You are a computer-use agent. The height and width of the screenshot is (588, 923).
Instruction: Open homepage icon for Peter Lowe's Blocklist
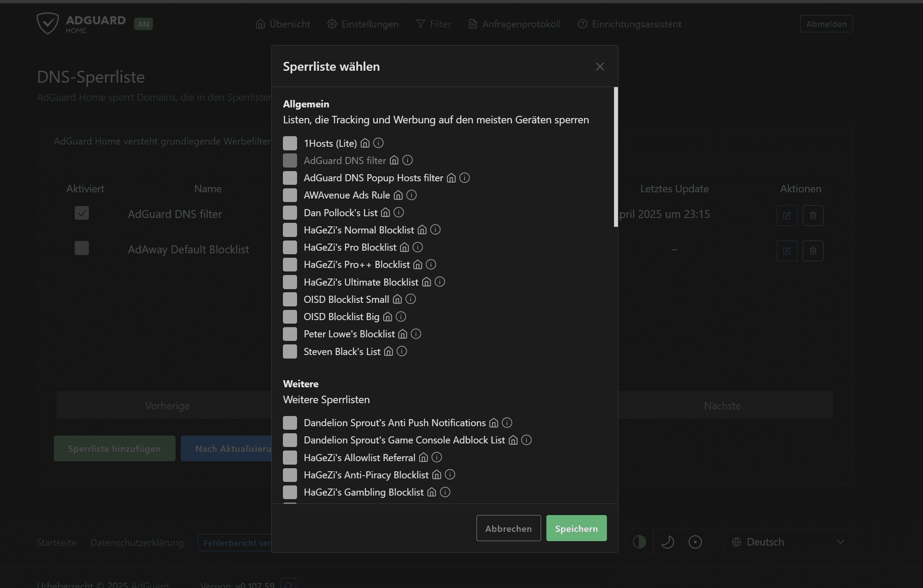pos(403,334)
